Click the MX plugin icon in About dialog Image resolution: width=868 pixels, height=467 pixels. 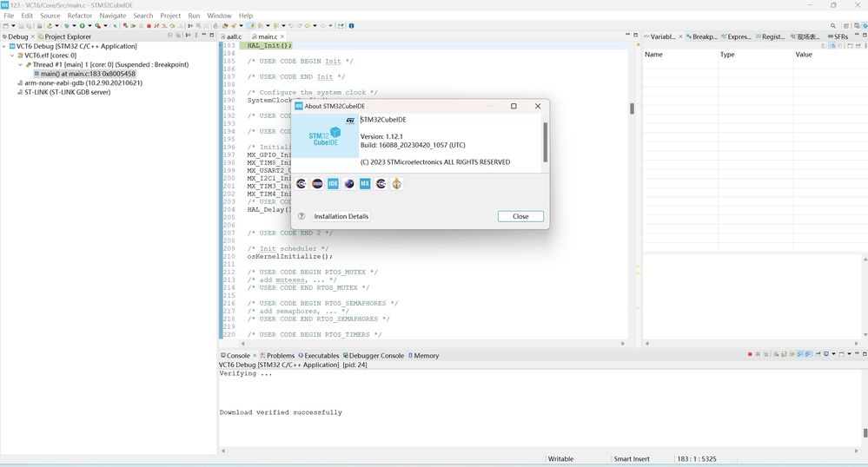[365, 184]
